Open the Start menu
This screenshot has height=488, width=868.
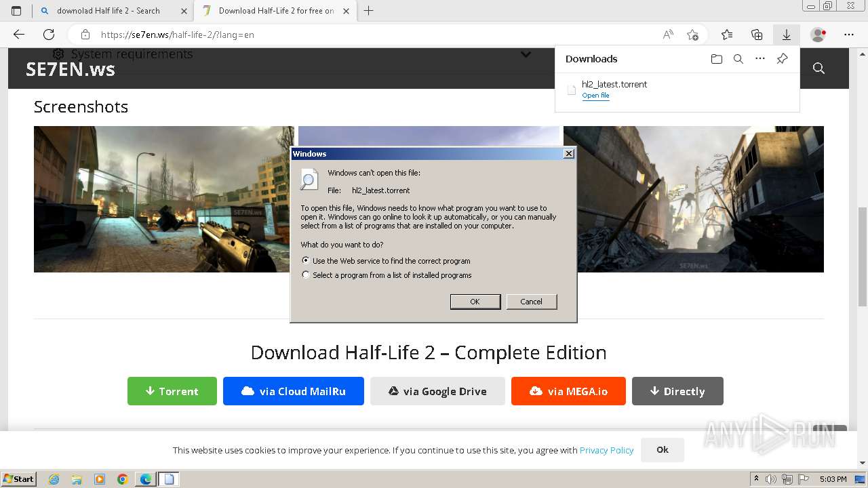(18, 479)
